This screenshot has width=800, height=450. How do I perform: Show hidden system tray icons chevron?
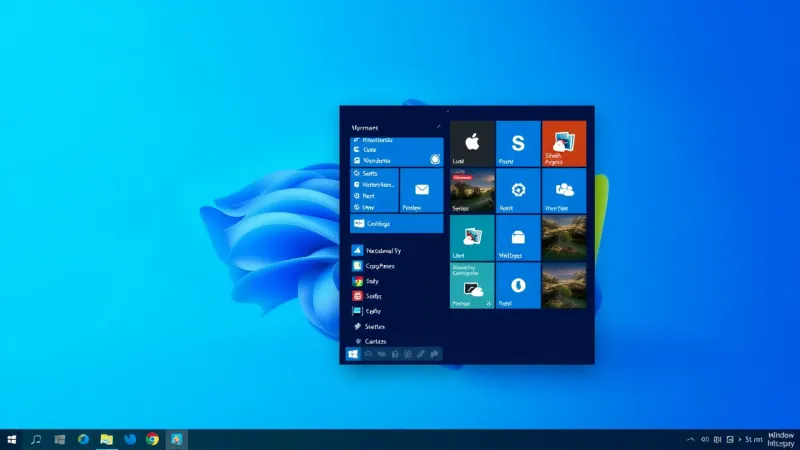tap(690, 439)
